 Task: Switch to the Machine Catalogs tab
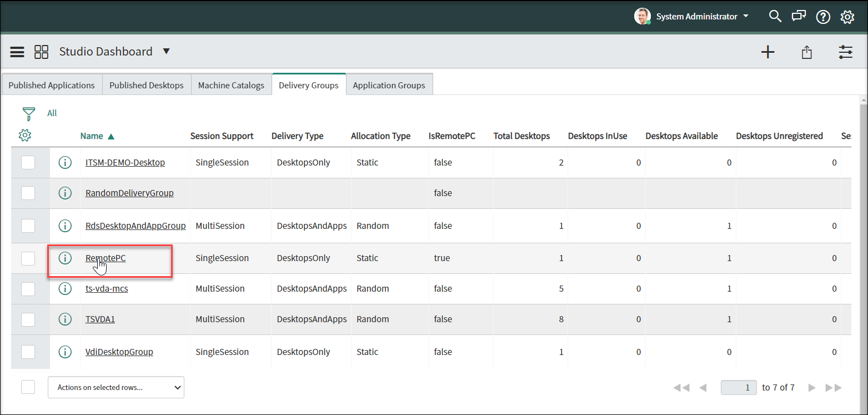pos(231,85)
